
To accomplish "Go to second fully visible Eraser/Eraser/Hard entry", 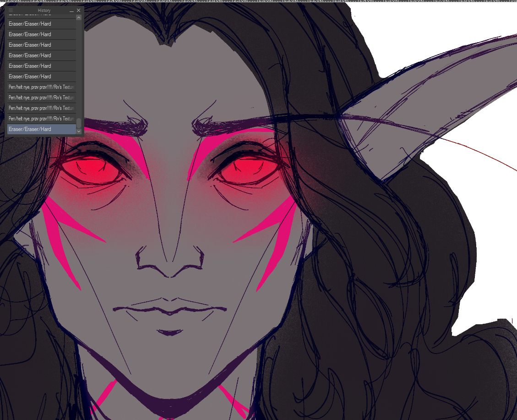I will point(41,34).
